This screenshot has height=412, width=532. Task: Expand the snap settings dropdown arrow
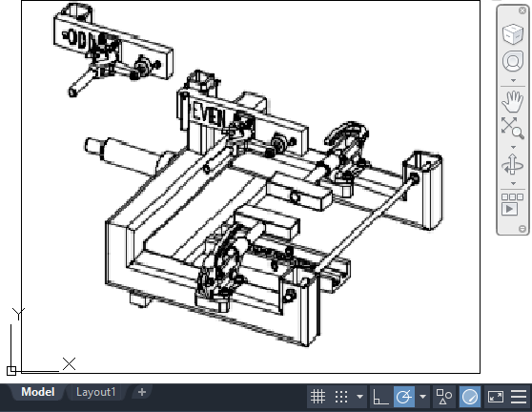[359, 397]
